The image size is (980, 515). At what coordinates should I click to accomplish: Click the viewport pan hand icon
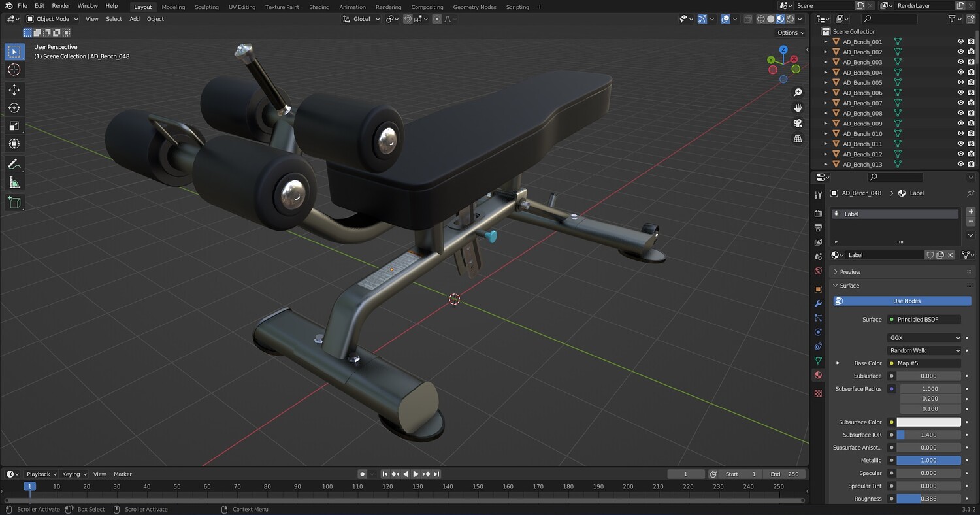coord(798,108)
